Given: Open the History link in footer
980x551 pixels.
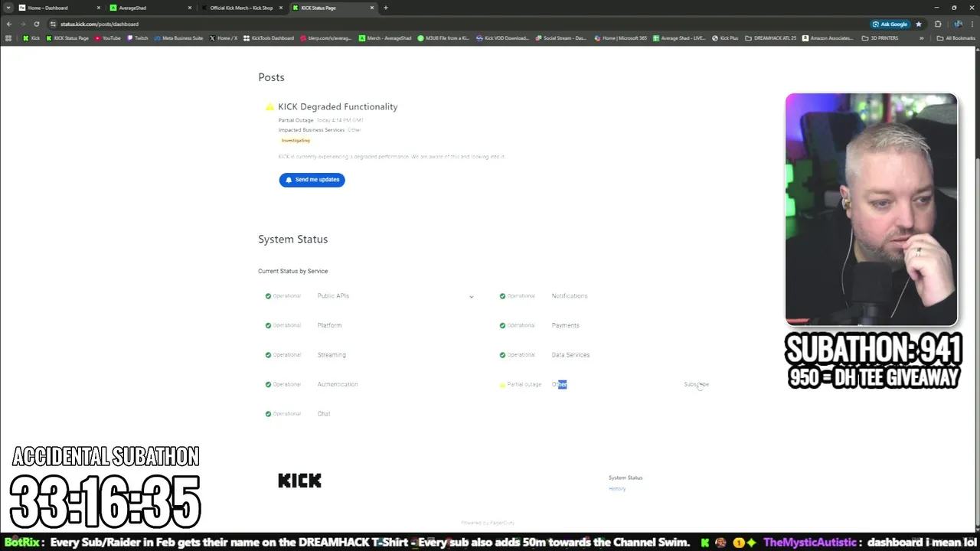Looking at the screenshot, I should pos(617,489).
